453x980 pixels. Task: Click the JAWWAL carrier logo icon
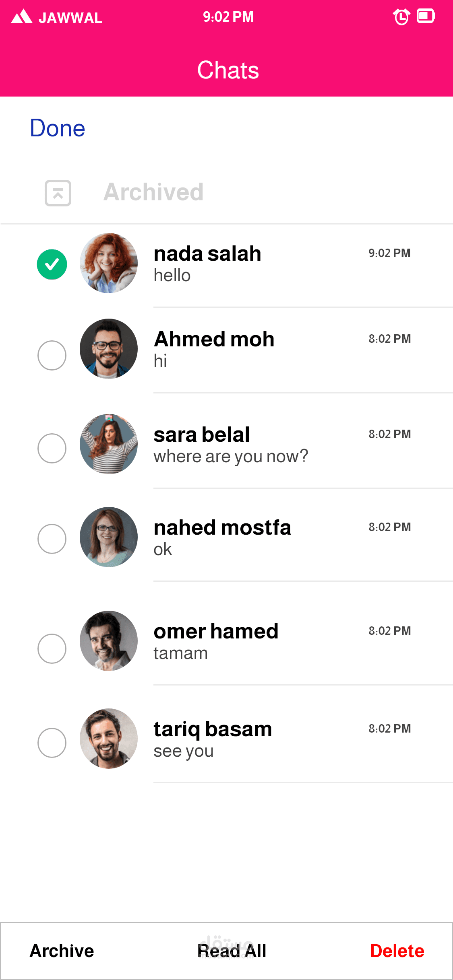coord(22,17)
